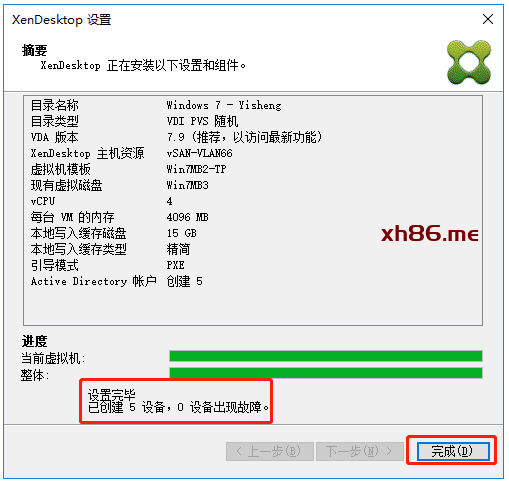This screenshot has width=509, height=482.
Task: Click the 整体 overall progress bar
Action: pyautogui.click(x=326, y=373)
